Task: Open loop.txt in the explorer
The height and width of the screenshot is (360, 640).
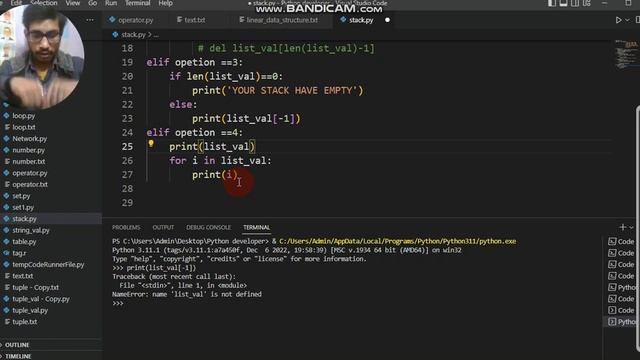Action: (24, 127)
